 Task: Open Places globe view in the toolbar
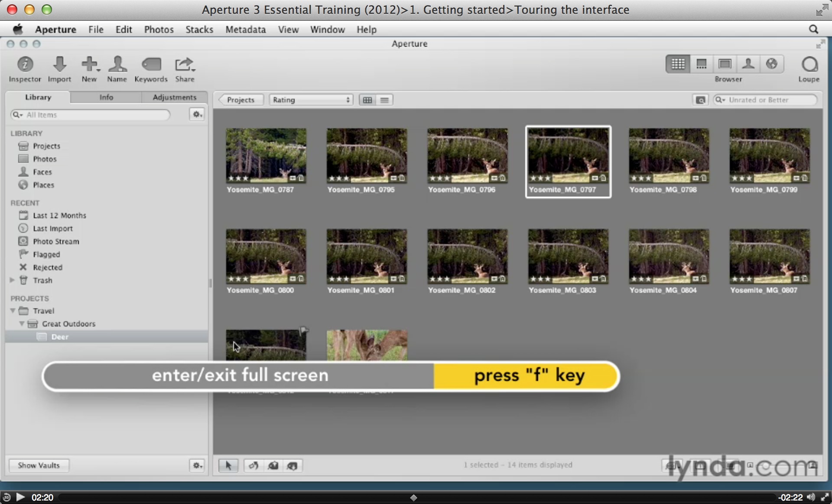[x=771, y=64]
